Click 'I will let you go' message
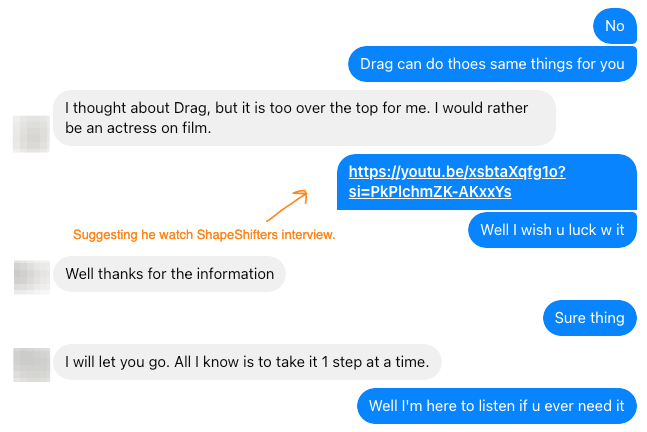The image size is (647, 432). [x=247, y=362]
